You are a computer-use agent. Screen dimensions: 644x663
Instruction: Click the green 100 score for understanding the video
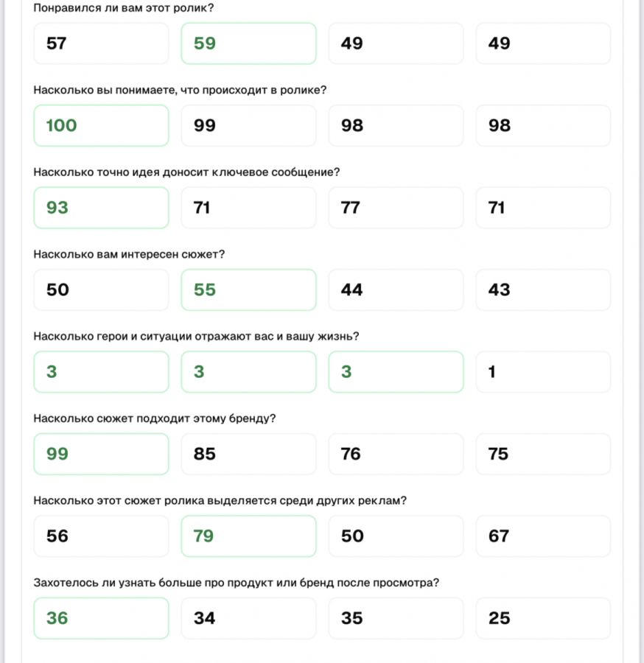click(x=101, y=125)
